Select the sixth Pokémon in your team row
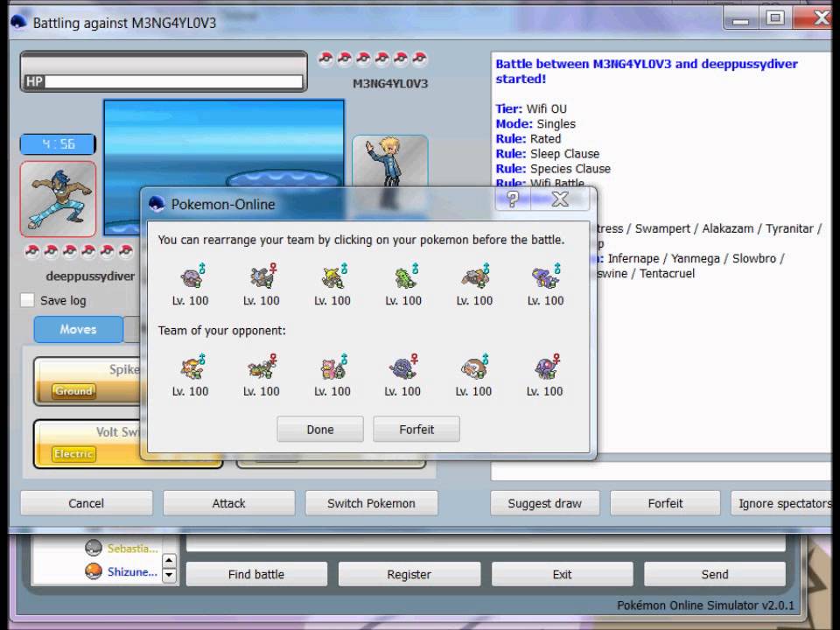840x630 pixels. tap(545, 277)
